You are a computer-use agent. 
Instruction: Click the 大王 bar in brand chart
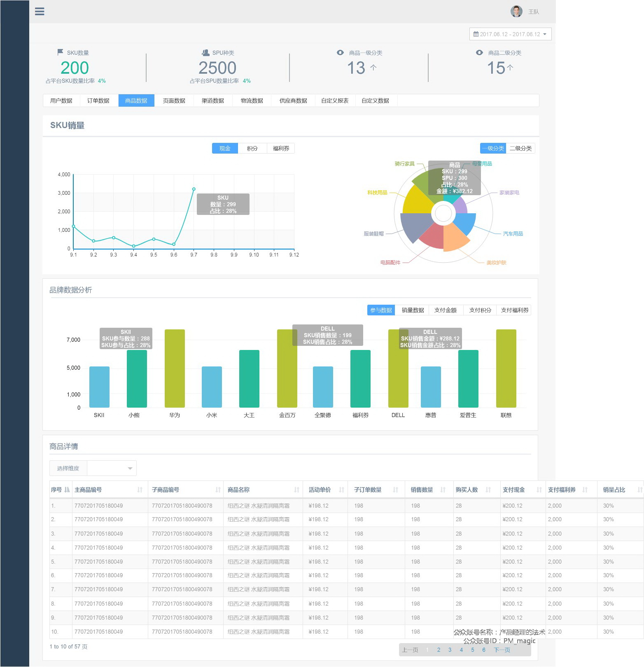[249, 379]
